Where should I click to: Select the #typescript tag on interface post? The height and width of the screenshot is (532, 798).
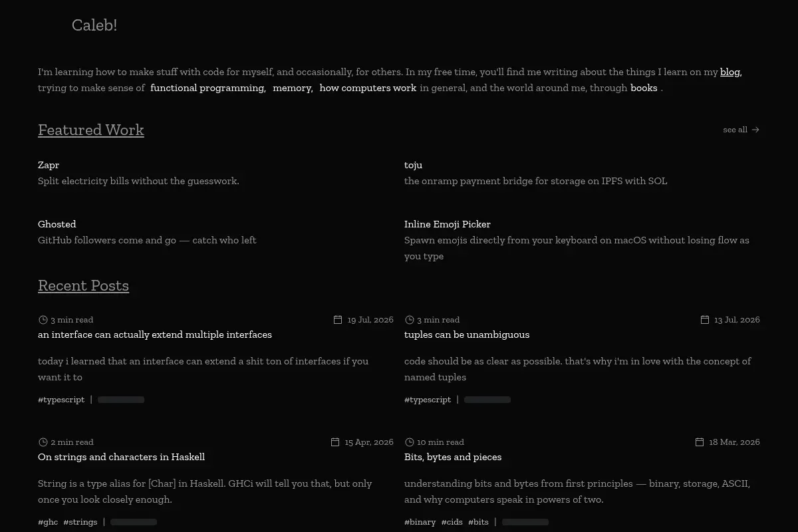[x=61, y=400]
